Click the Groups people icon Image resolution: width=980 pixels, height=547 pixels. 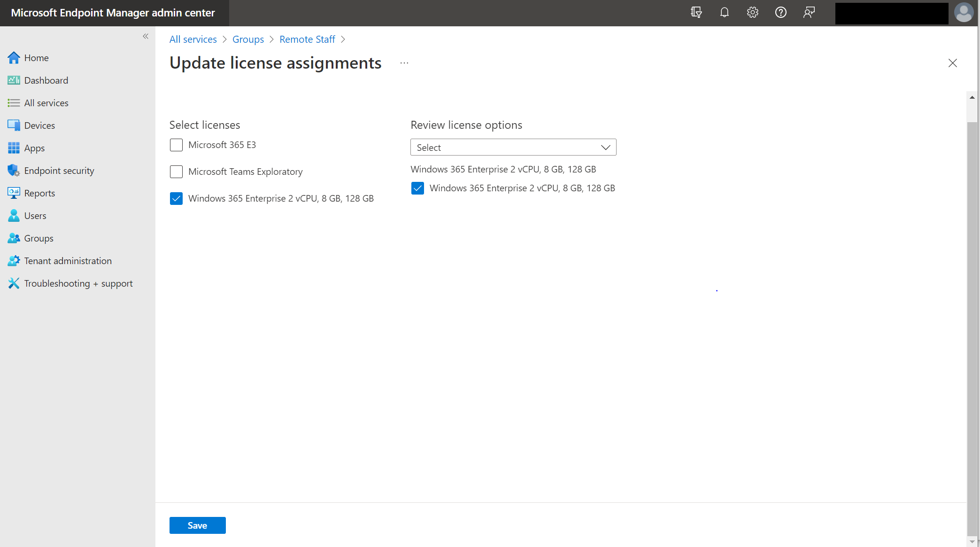[14, 238]
